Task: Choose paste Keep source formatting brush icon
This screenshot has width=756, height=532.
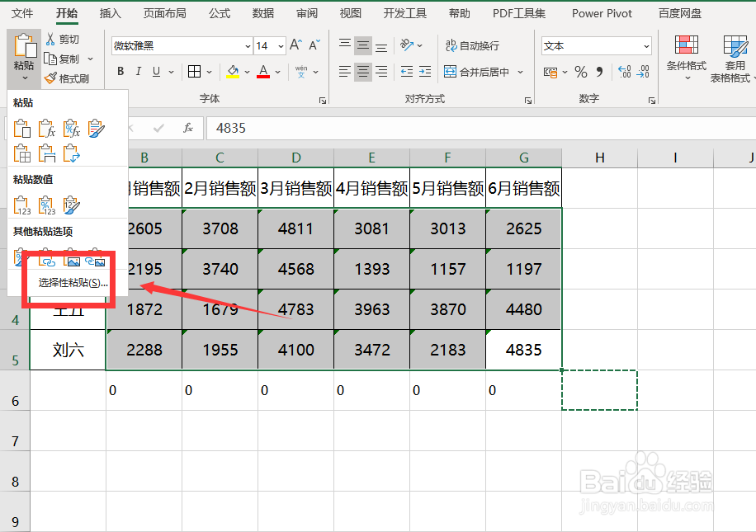Action: tap(96, 129)
